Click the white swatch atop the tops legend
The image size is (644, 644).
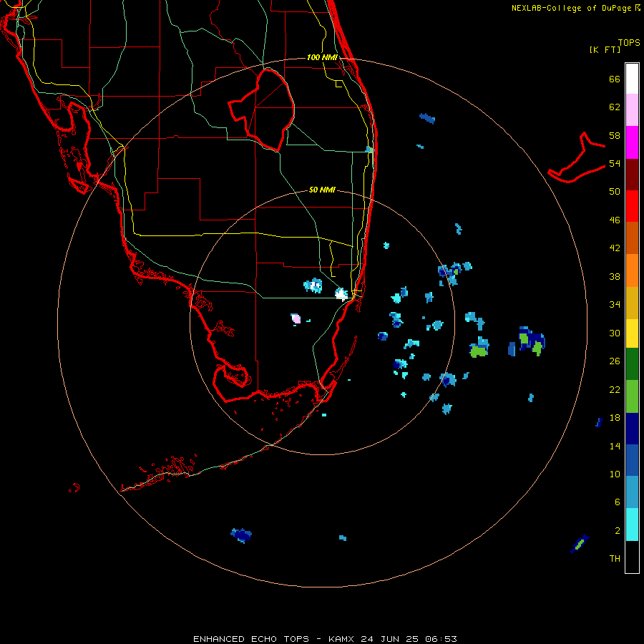pyautogui.click(x=632, y=79)
